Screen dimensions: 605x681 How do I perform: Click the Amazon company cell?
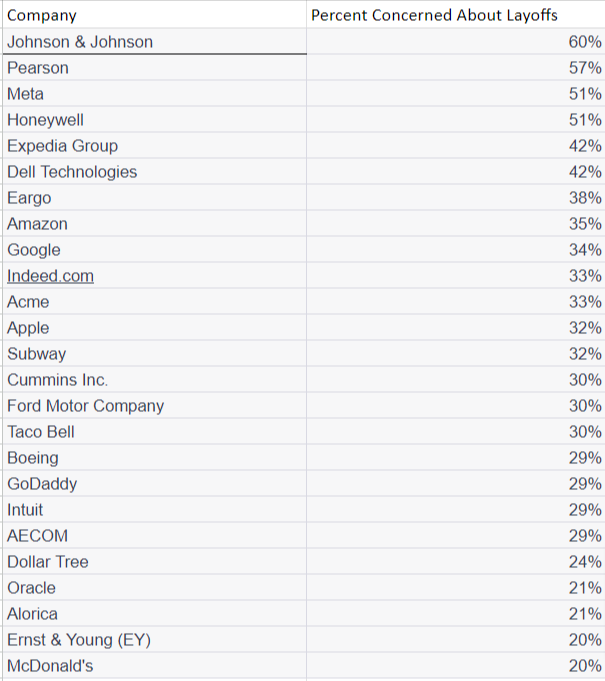(37, 224)
